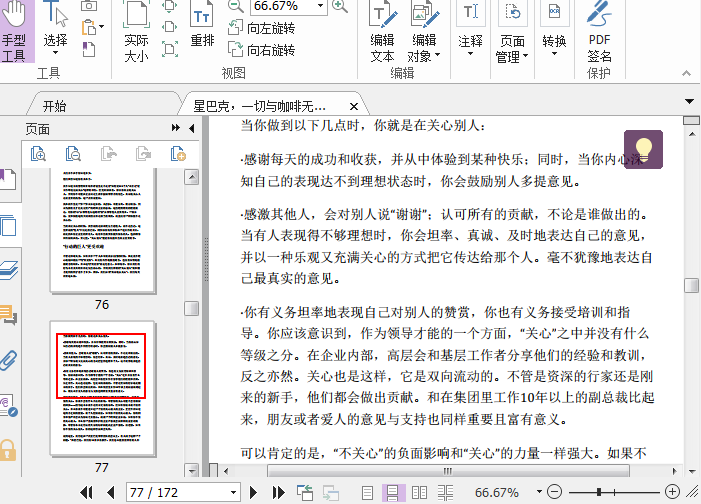
Task: Click the zoom slider handle
Action: point(599,492)
